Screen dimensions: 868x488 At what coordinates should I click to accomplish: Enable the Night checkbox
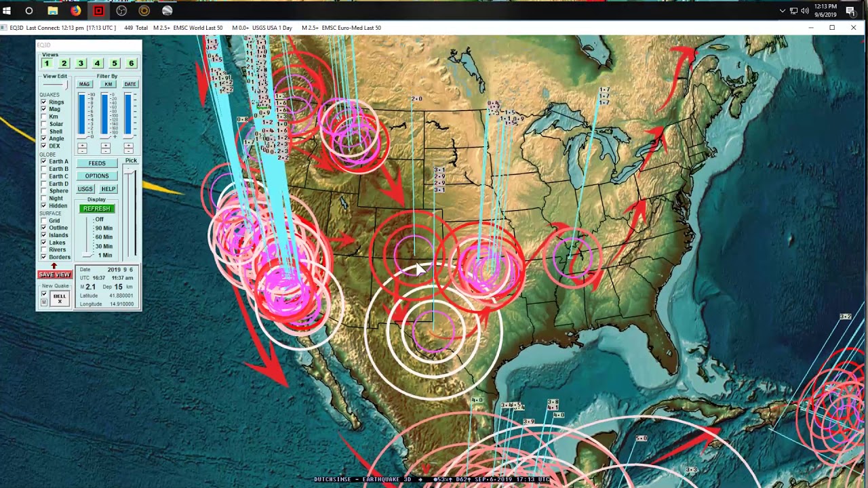tap(43, 198)
